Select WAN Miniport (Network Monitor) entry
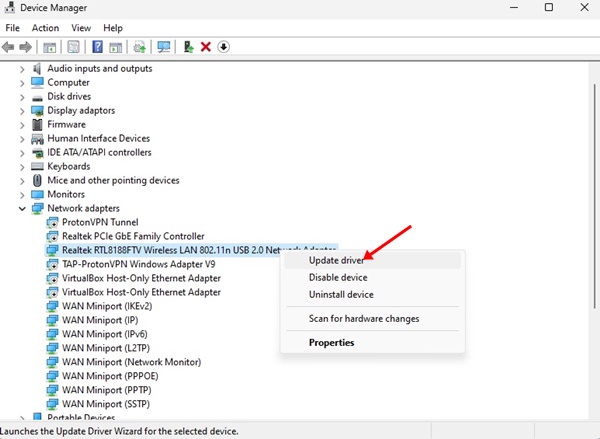Viewport: 600px width, 439px height. [132, 362]
